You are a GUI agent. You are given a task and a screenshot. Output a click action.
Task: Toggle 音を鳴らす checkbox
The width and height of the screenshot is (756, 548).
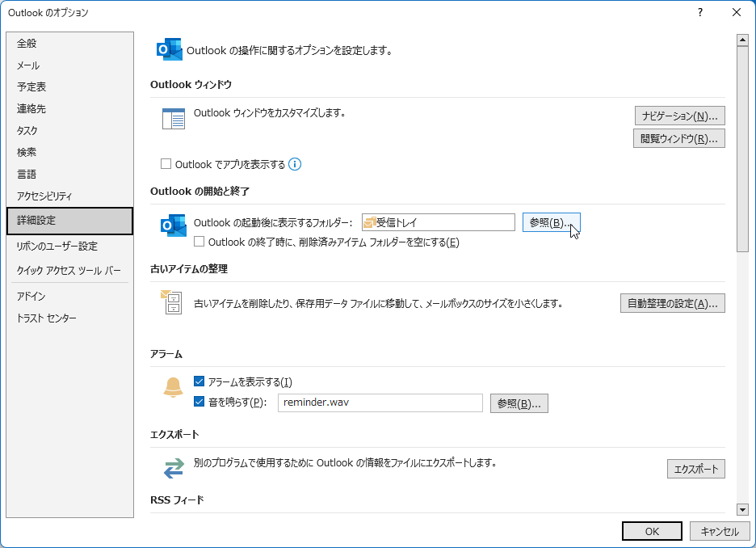pyautogui.click(x=199, y=402)
